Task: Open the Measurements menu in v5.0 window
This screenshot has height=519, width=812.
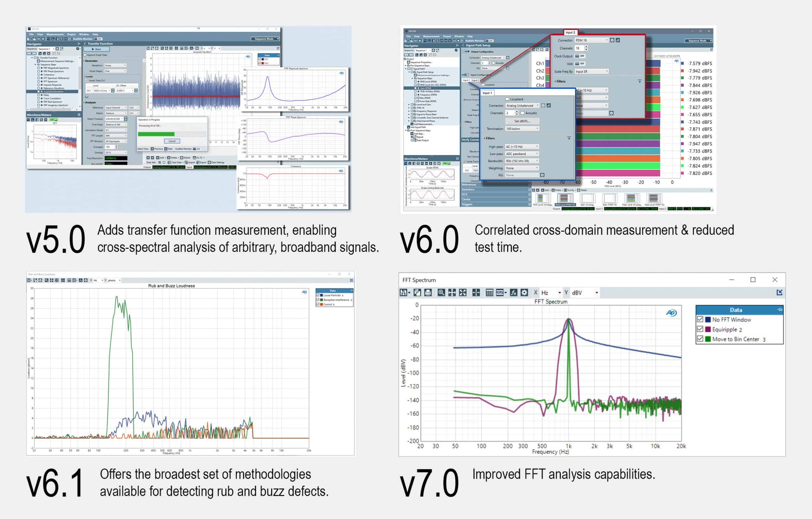Action: 55,34
